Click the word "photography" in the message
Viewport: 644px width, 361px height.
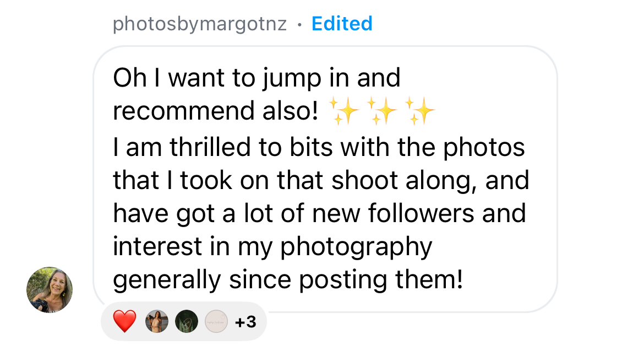(x=356, y=247)
